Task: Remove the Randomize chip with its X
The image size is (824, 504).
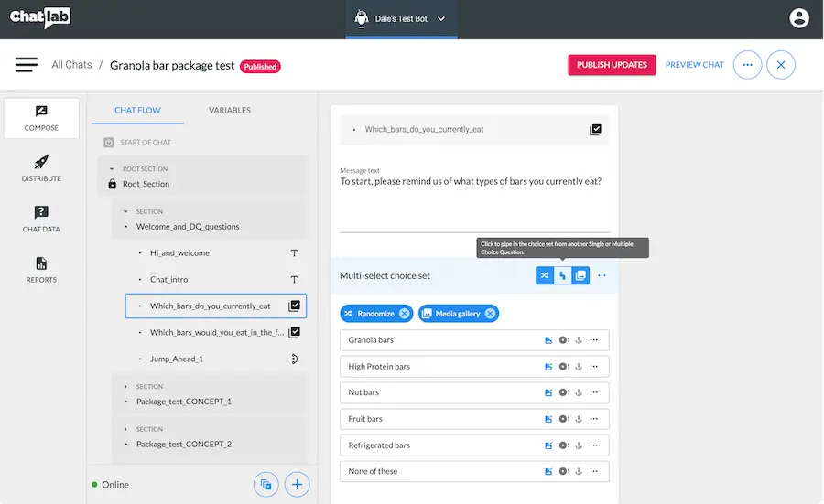Action: tap(404, 314)
